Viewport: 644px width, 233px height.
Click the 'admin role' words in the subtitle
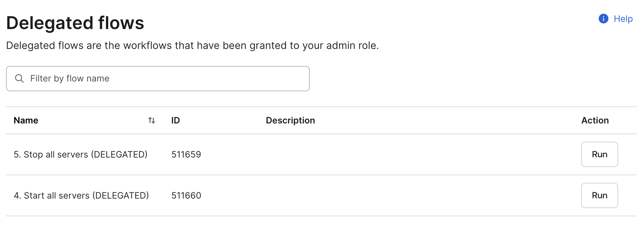pyautogui.click(x=352, y=45)
